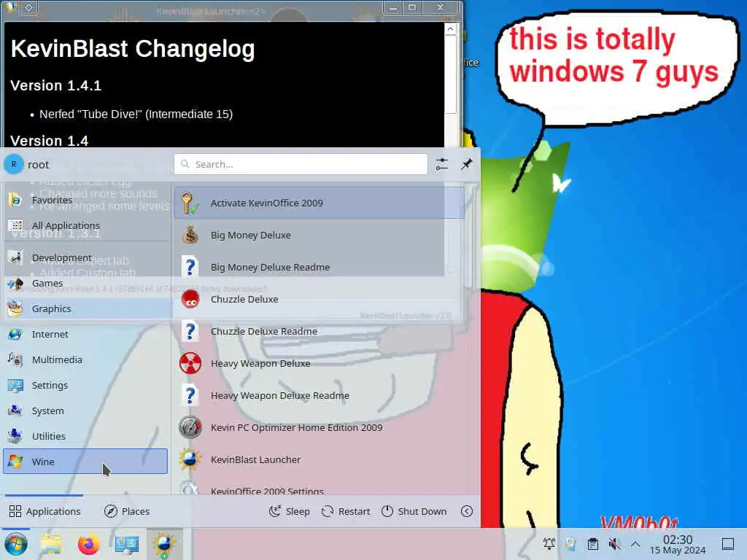
Task: Click the Games category icon
Action: (15, 284)
